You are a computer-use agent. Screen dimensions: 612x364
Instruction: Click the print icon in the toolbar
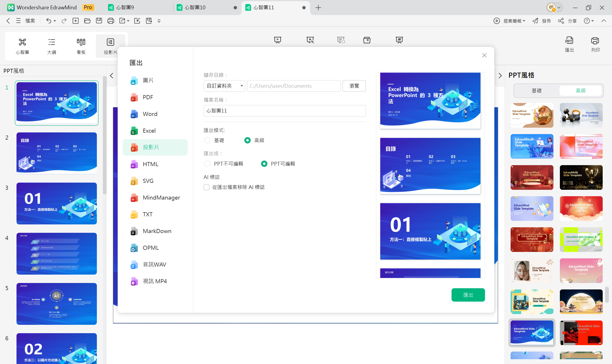pos(110,21)
